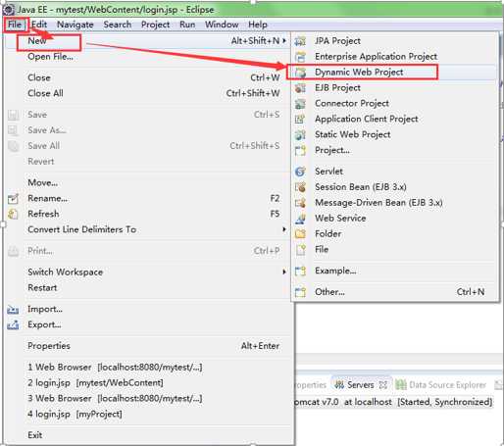
Task: Open the Search menu
Action: [x=118, y=25]
